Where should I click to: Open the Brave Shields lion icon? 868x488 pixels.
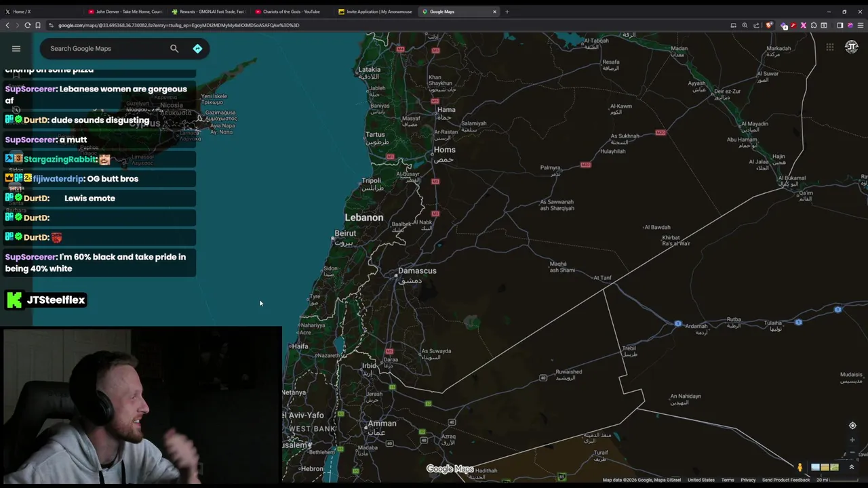point(769,25)
